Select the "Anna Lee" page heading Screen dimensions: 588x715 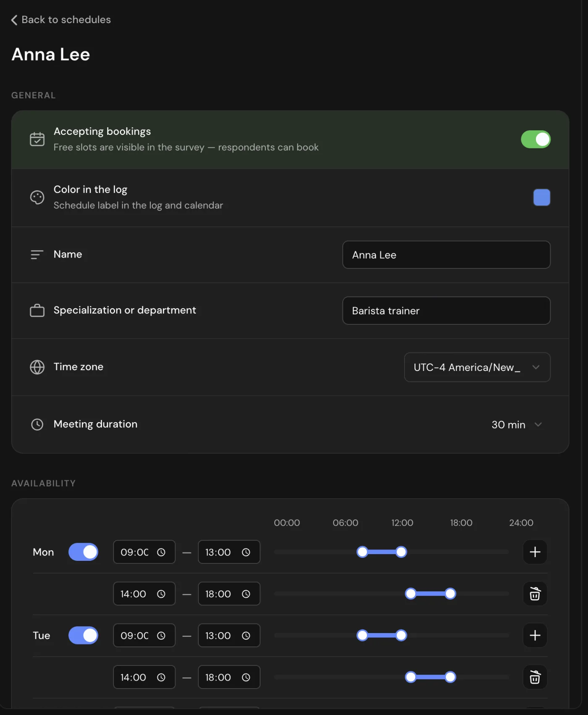51,55
